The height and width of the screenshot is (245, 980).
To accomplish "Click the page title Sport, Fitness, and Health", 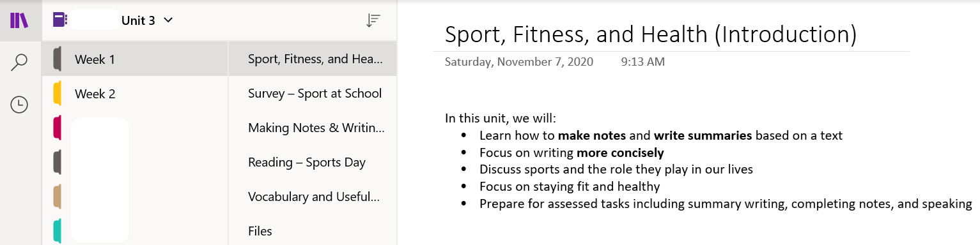I will (651, 34).
